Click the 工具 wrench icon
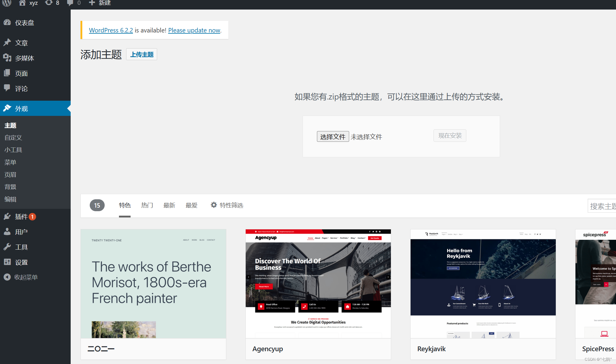This screenshot has height=364, width=616. coord(7,247)
